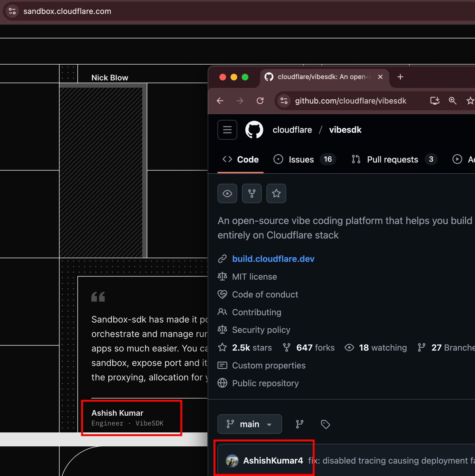475x476 pixels.
Task: Click AshishKumar4 avatar in latest commit
Action: click(232, 461)
